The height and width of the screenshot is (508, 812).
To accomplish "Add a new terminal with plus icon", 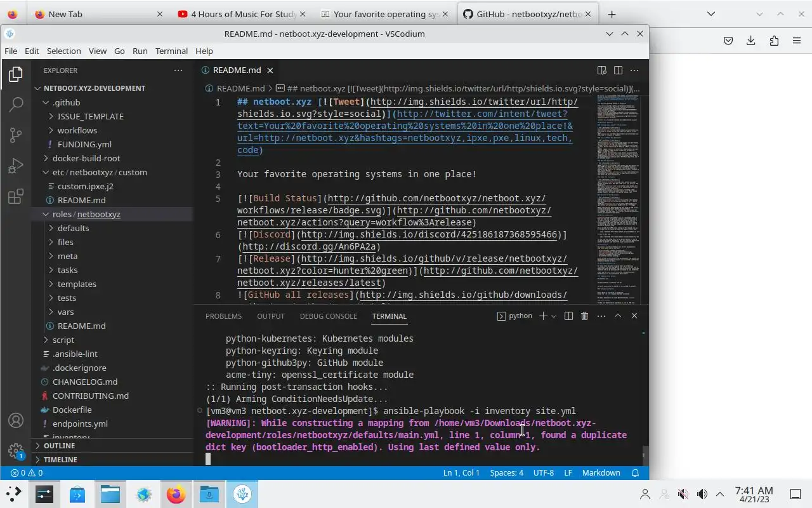I will [542, 316].
